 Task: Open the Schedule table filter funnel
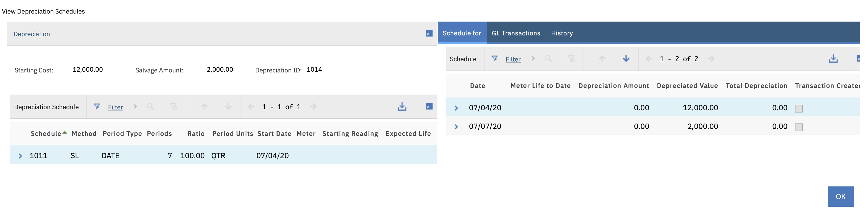pos(495,59)
